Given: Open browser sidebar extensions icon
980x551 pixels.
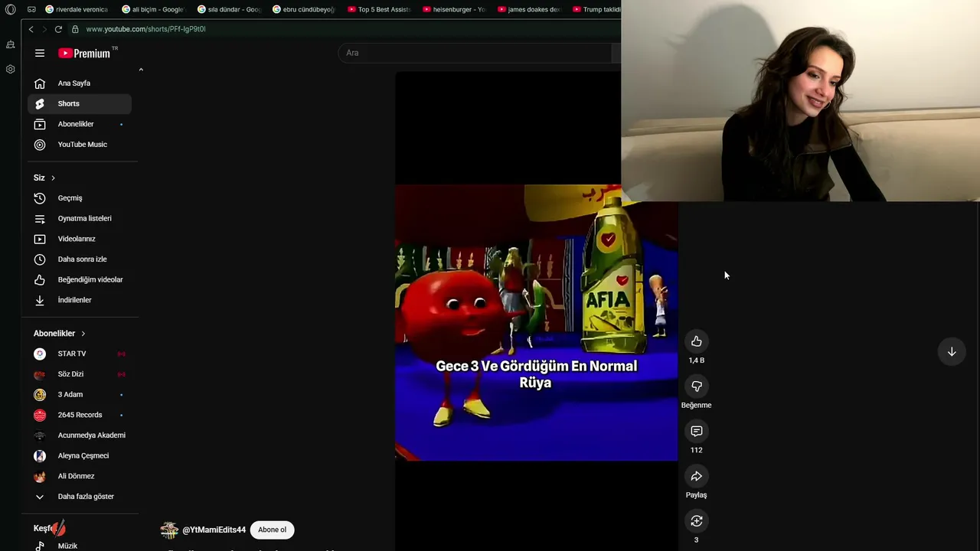Looking at the screenshot, I should (11, 44).
